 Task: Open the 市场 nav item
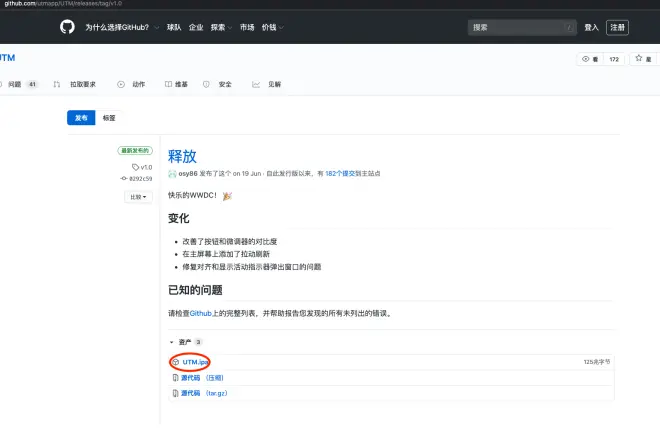[247, 27]
